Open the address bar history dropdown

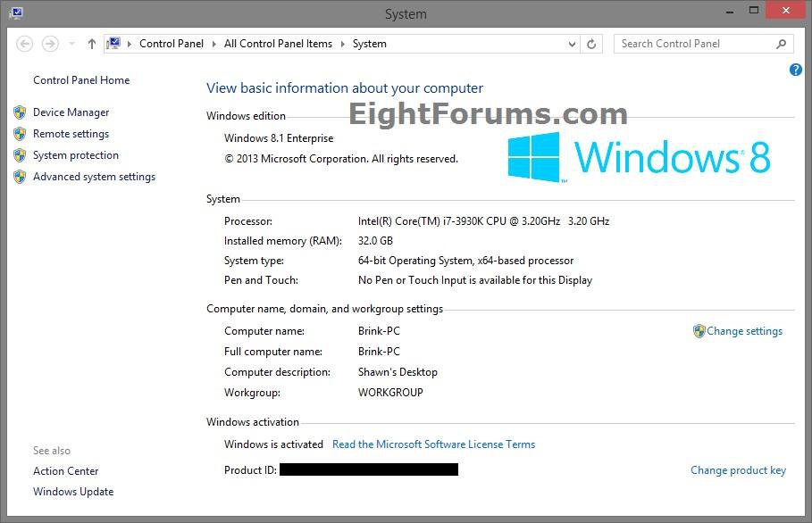coord(572,44)
